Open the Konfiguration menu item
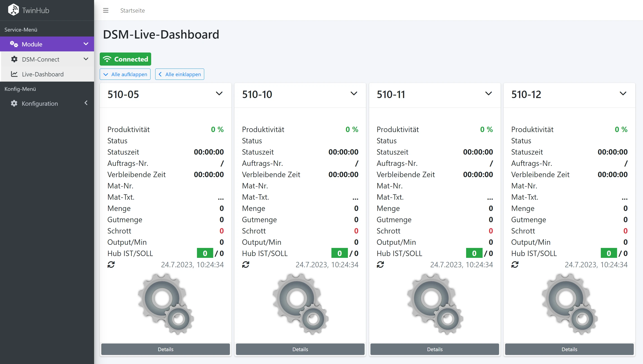This screenshot has height=364, width=643. [x=47, y=103]
